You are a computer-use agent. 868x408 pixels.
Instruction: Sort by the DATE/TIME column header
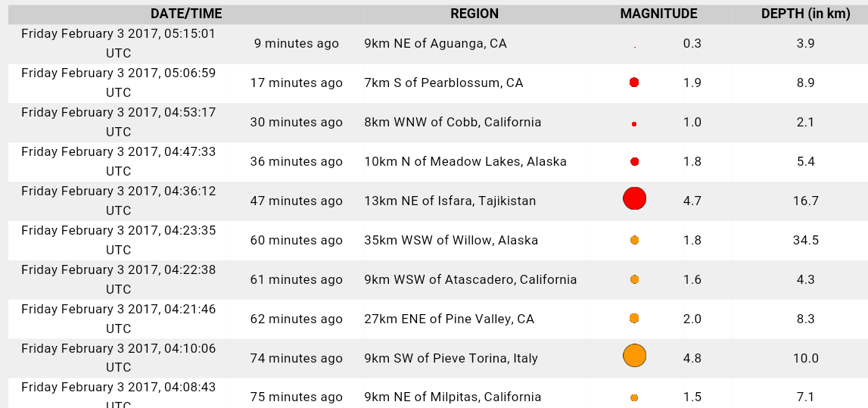186,14
